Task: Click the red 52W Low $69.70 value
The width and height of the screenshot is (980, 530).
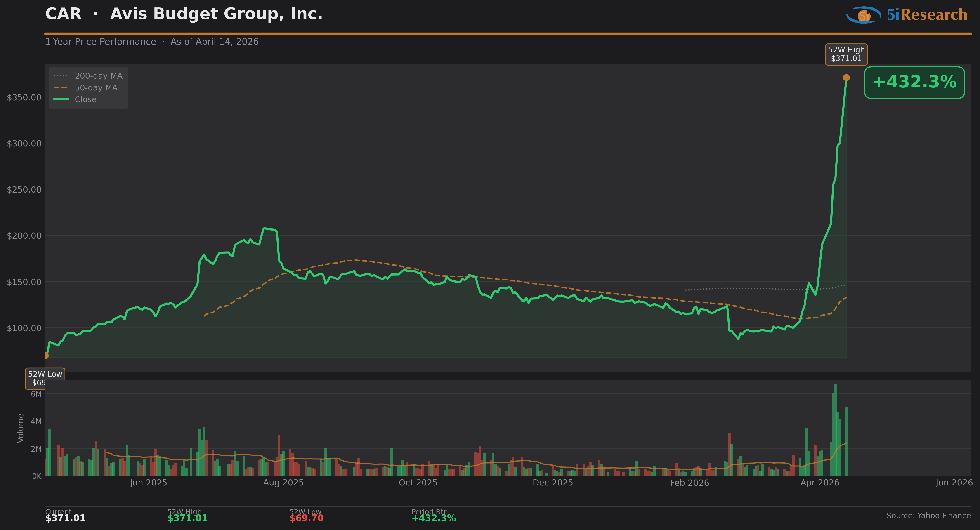Action: pos(306,518)
